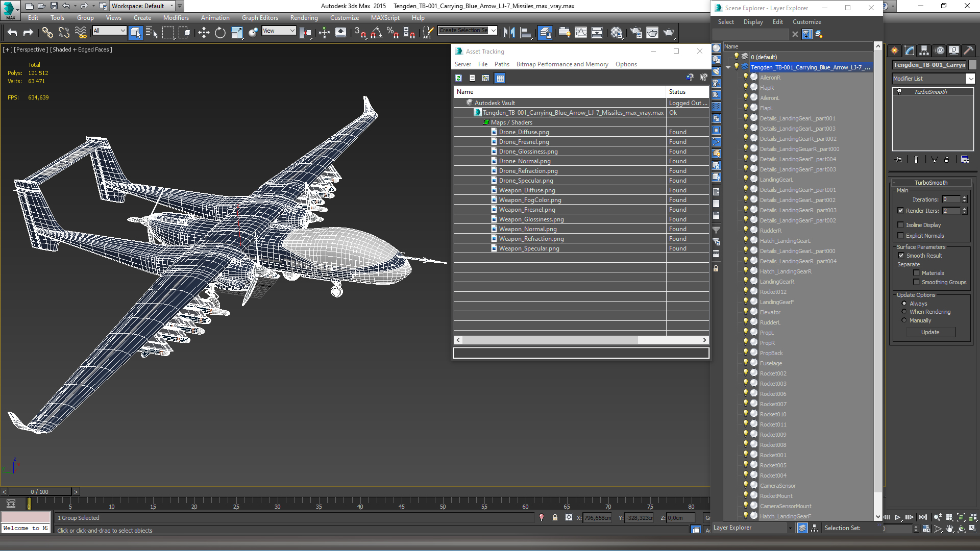Click the Bind to Space Warp icon
This screenshot has height=551, width=980.
tap(81, 33)
